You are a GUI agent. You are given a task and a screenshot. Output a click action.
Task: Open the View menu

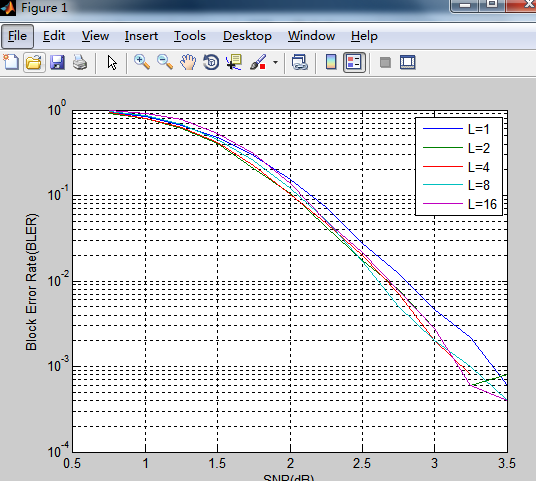coord(95,36)
